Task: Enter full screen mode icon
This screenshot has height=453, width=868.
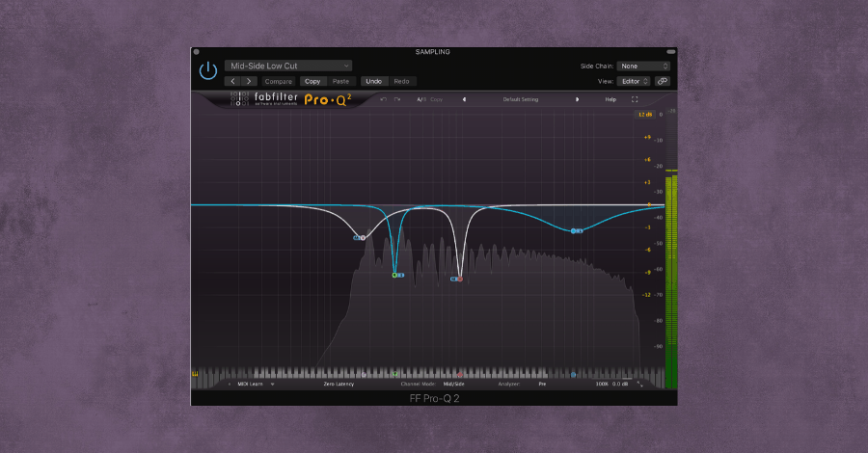Action: coord(635,99)
